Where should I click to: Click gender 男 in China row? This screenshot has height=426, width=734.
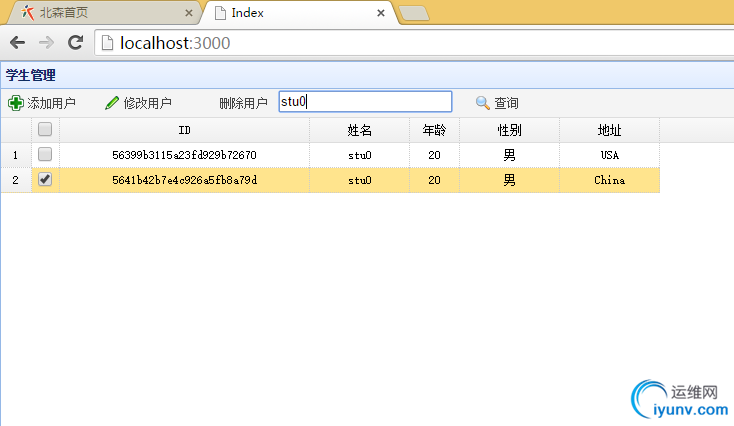(x=509, y=180)
